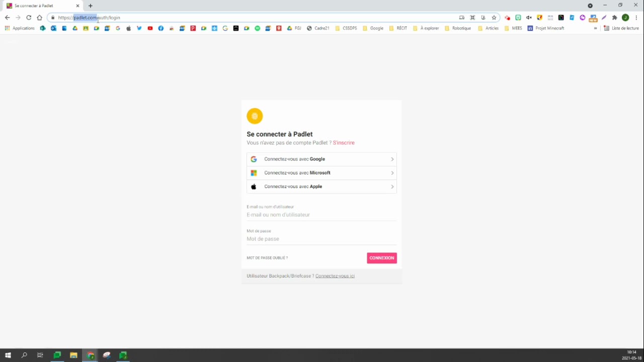Screen dimensions: 644x362
Task: Open the Outlook bookmark icon
Action: point(53,28)
